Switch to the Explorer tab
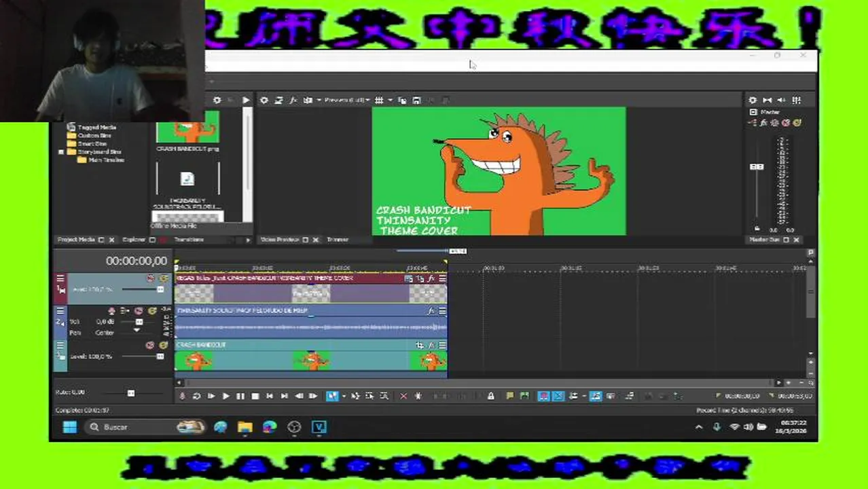868x489 pixels. click(134, 240)
